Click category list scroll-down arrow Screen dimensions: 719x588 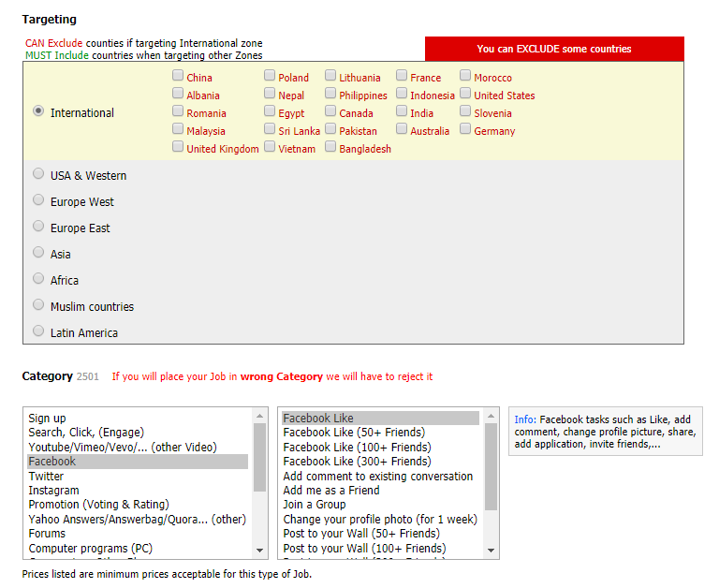tap(259, 551)
